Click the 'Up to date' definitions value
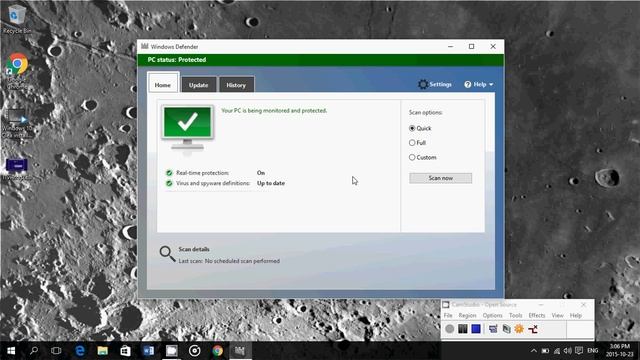The height and width of the screenshot is (360, 640). [x=271, y=183]
